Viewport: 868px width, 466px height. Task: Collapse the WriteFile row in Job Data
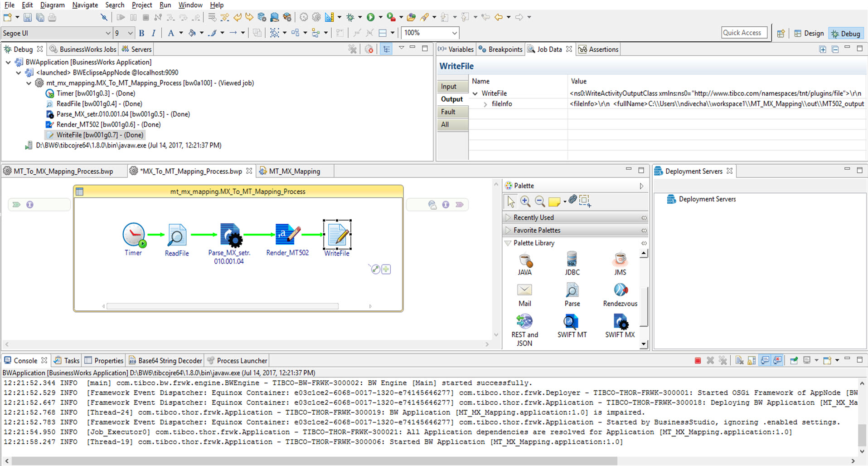pos(475,93)
